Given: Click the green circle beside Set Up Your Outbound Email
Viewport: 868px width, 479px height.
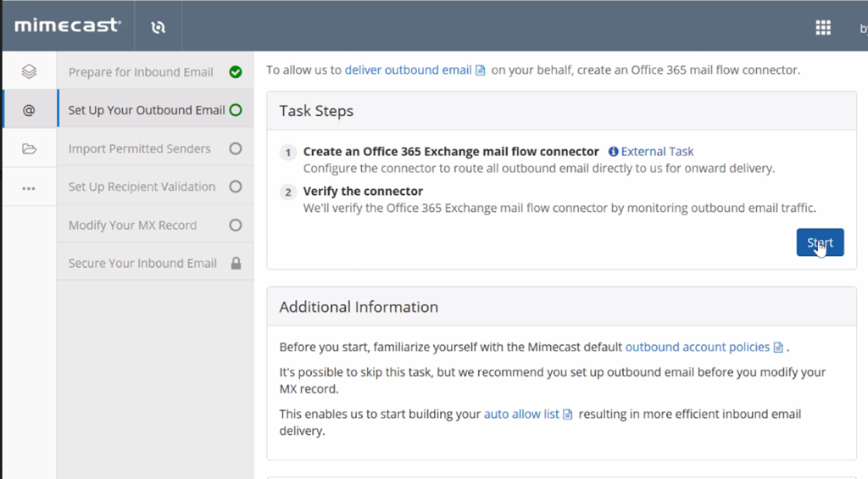Looking at the screenshot, I should coord(236,110).
